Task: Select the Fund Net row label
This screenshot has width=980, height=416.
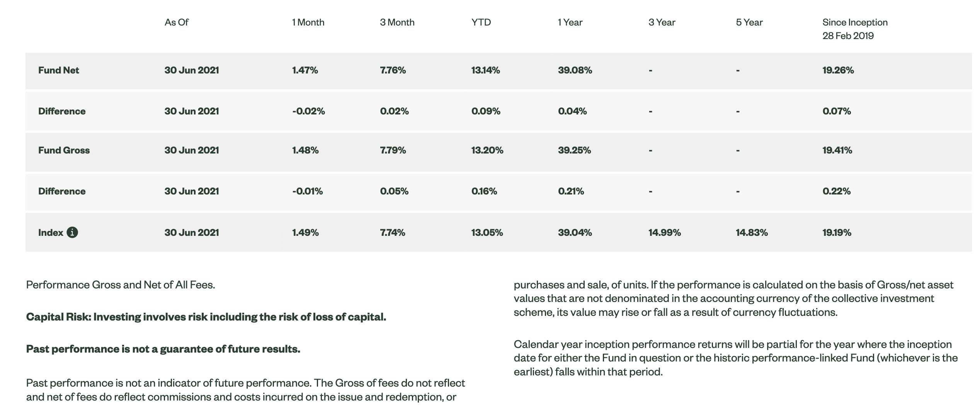Action: pyautogui.click(x=58, y=70)
